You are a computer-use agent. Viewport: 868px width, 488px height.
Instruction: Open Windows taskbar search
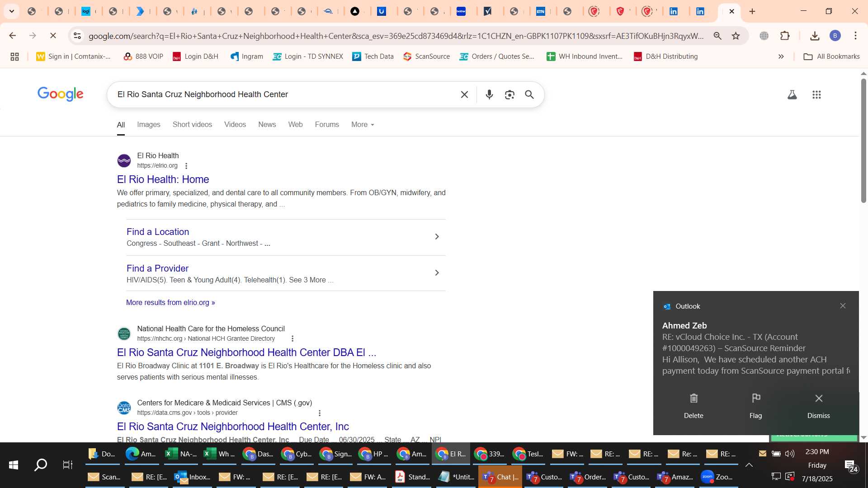[x=41, y=465]
